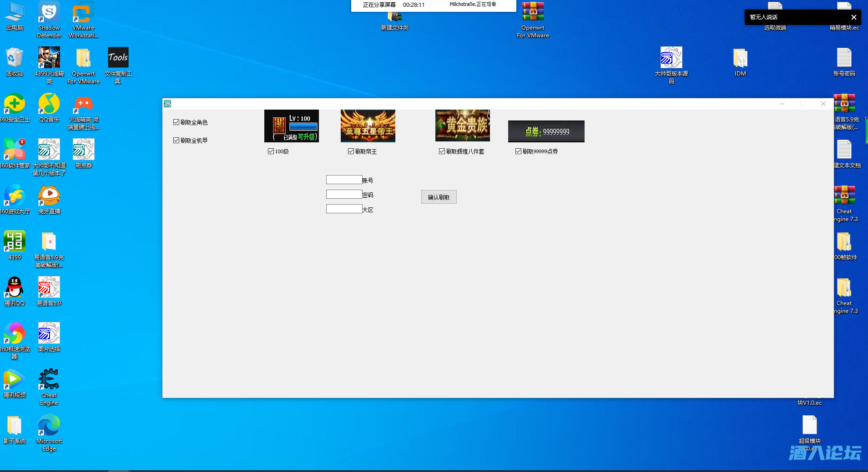
Task: Disable the 刷取帝王 checkbox
Action: point(351,151)
